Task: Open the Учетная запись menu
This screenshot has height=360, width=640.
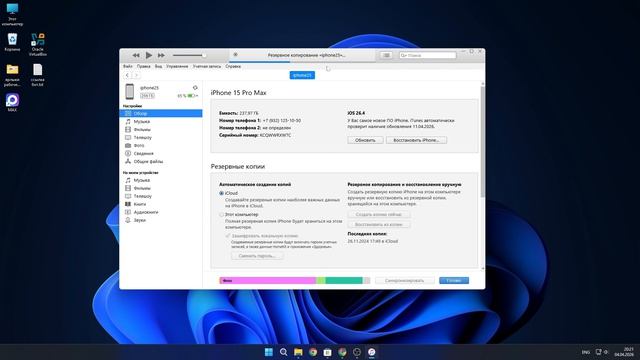Action: (207, 66)
